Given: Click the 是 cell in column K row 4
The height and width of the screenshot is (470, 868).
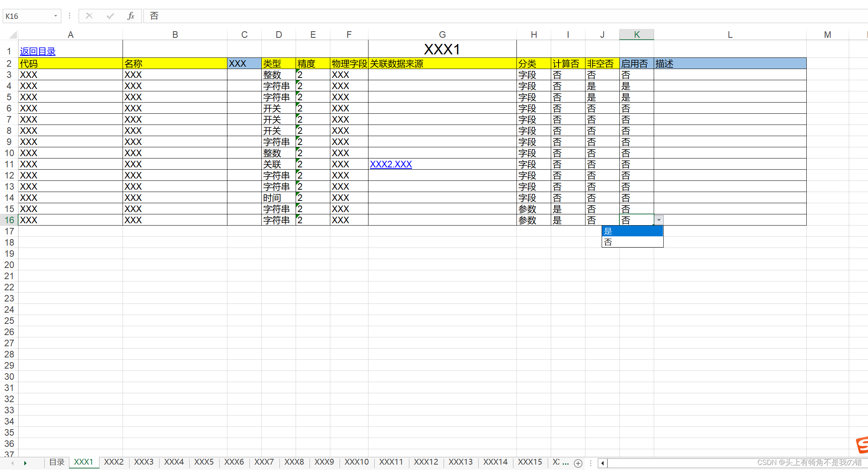Looking at the screenshot, I should click(637, 86).
